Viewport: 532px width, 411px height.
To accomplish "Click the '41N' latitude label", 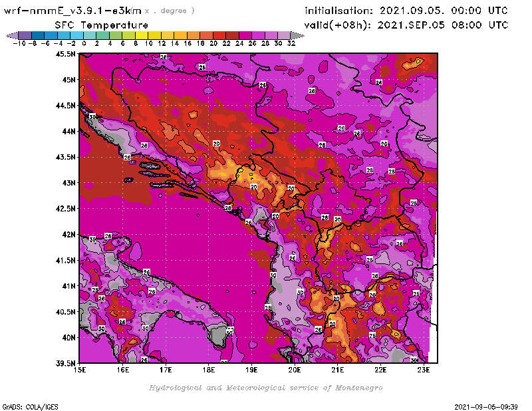I will 69,286.
